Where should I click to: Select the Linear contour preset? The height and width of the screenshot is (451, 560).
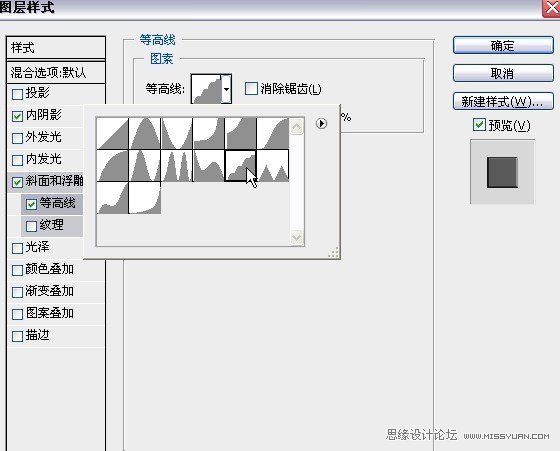(112, 133)
